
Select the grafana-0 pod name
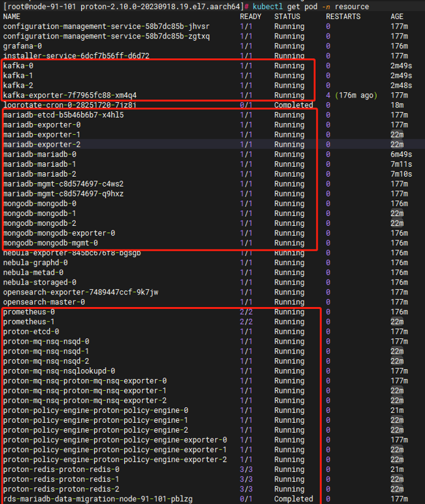point(22,46)
